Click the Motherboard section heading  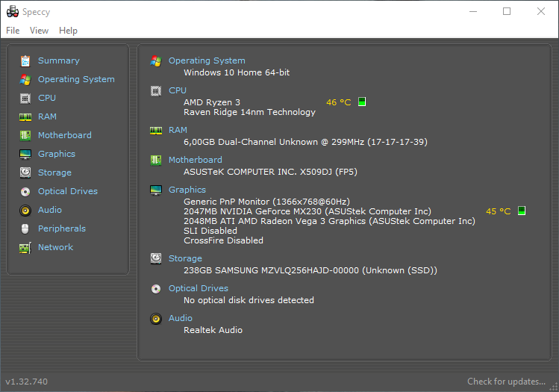click(x=195, y=160)
